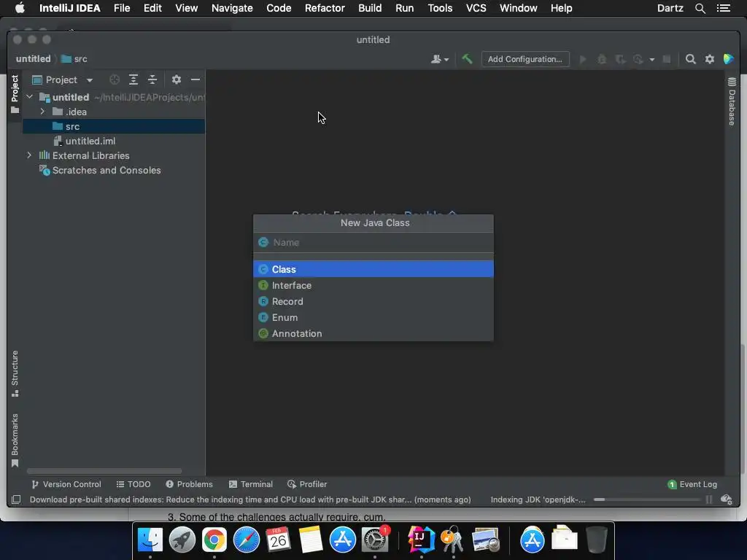Image resolution: width=747 pixels, height=560 pixels.
Task: Click Add Configuration button
Action: pos(525,59)
